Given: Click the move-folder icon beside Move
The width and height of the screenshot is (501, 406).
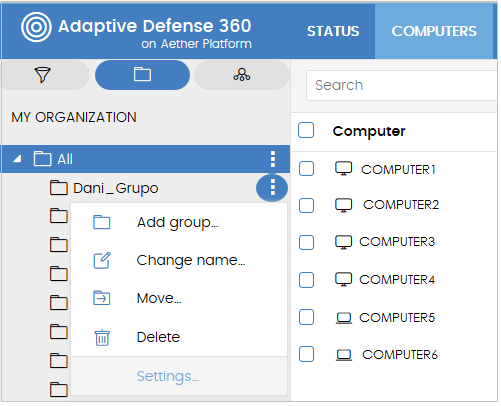Looking at the screenshot, I should tap(102, 298).
